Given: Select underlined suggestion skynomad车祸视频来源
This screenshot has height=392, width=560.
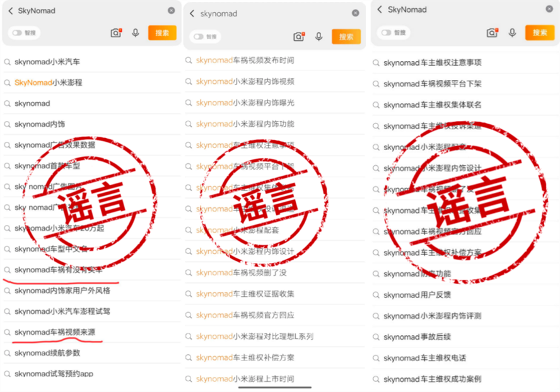Looking at the screenshot, I should tap(55, 332).
